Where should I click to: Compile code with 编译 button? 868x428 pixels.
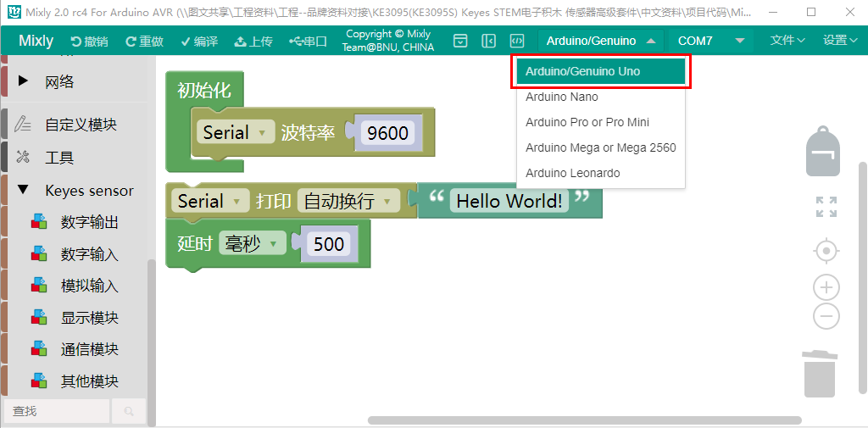click(x=199, y=41)
